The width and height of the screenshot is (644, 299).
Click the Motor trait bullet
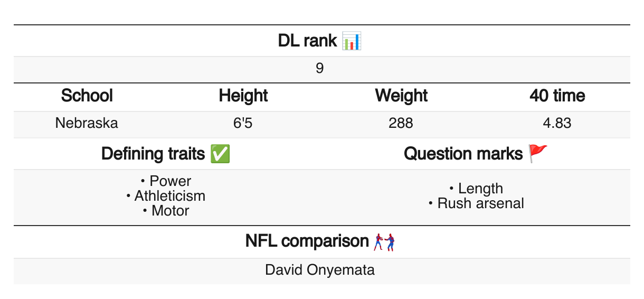(166, 211)
